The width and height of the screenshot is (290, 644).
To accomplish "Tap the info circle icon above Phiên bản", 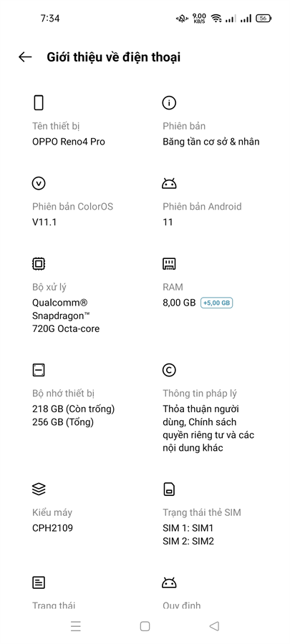I will [169, 102].
